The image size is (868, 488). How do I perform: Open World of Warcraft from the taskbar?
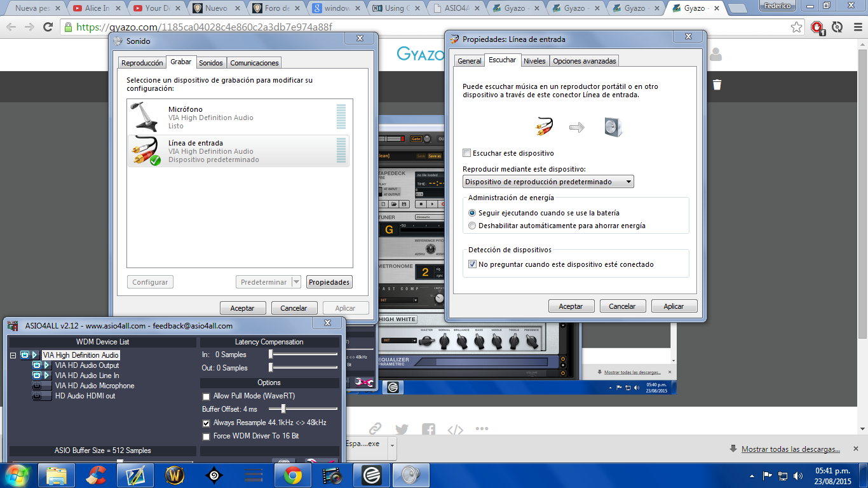(175, 475)
